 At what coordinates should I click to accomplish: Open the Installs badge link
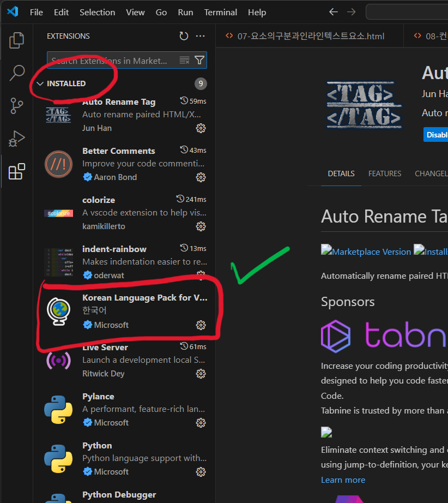click(431, 251)
